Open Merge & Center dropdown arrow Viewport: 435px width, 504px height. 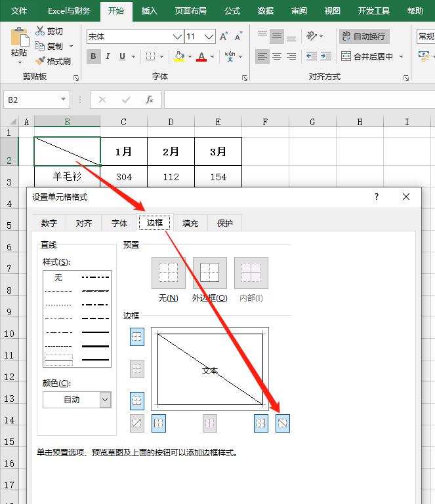pos(401,56)
